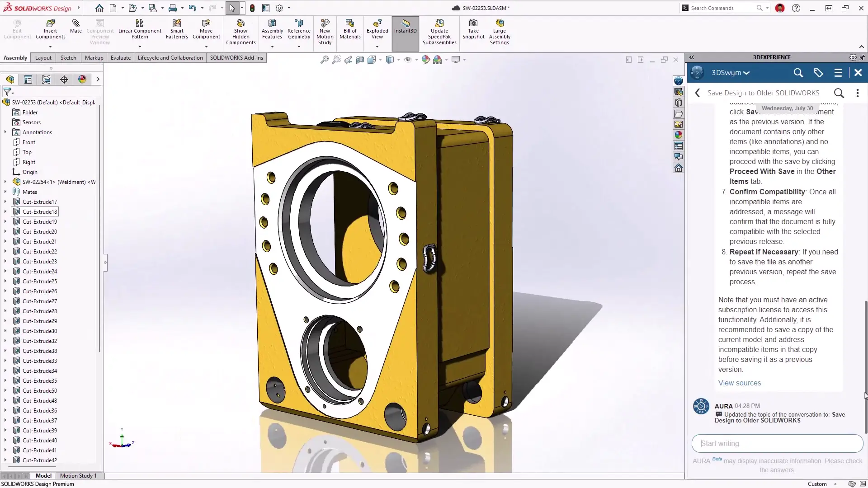Open Bill of Materials tool
Viewport: 868px width, 488px height.
[x=349, y=29]
